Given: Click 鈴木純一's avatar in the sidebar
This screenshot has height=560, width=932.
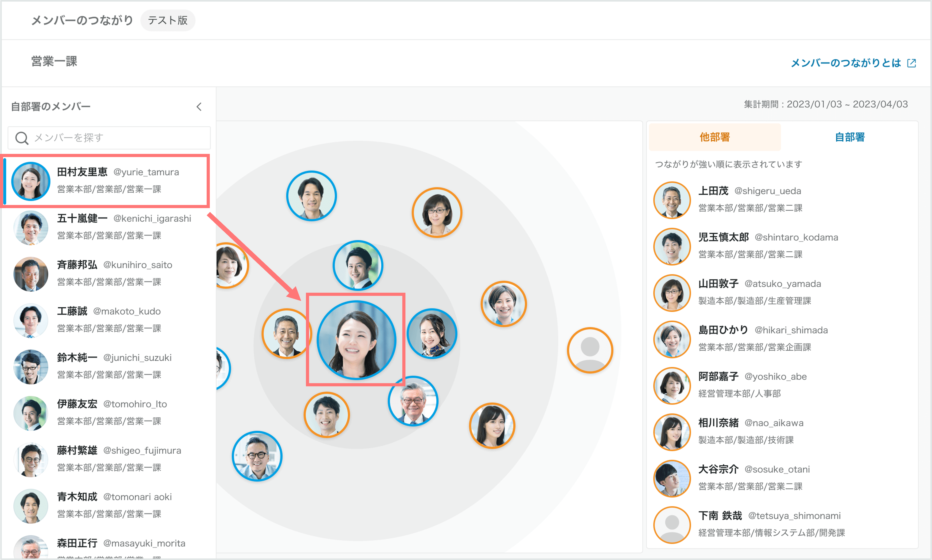Looking at the screenshot, I should pos(31,367).
